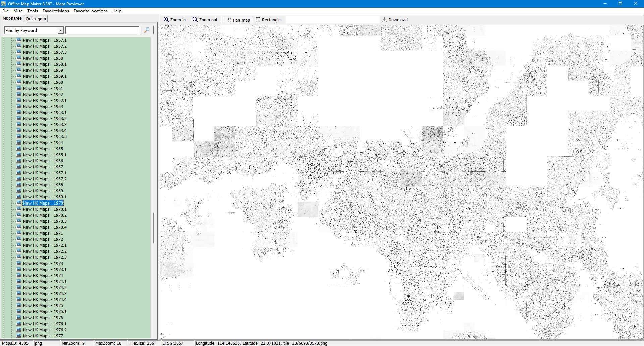Click the Zoom in magnifier icon
The height and width of the screenshot is (346, 644).
point(166,20)
